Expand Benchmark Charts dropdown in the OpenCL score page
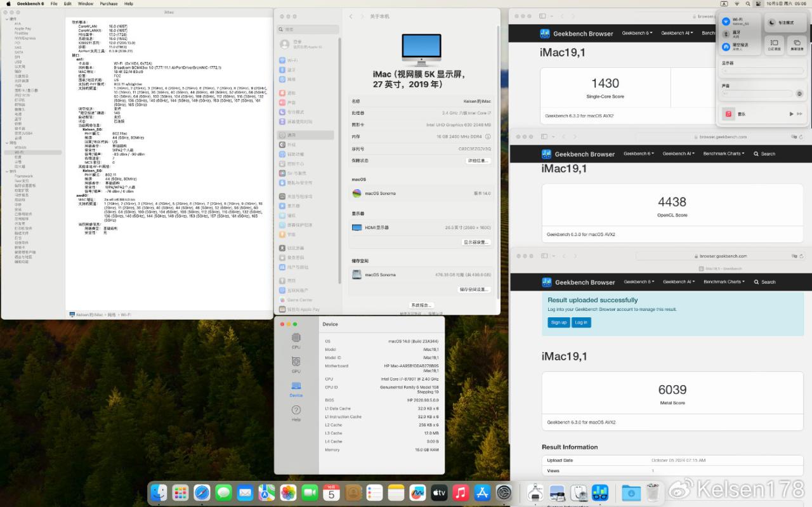 pos(724,154)
